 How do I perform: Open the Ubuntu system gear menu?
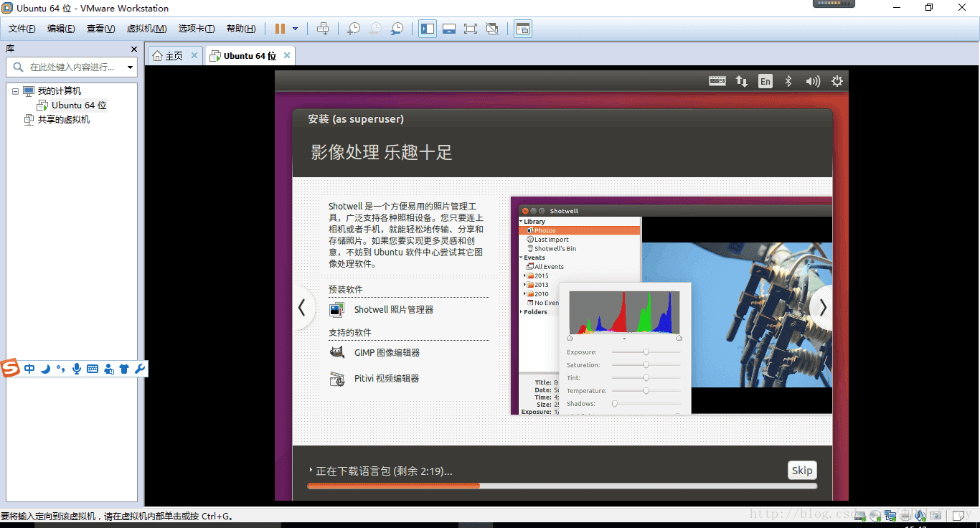coord(837,81)
